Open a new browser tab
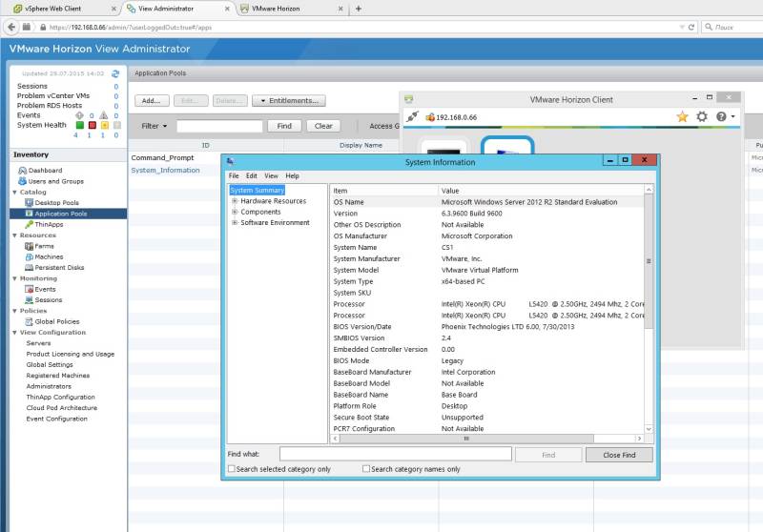 [359, 9]
